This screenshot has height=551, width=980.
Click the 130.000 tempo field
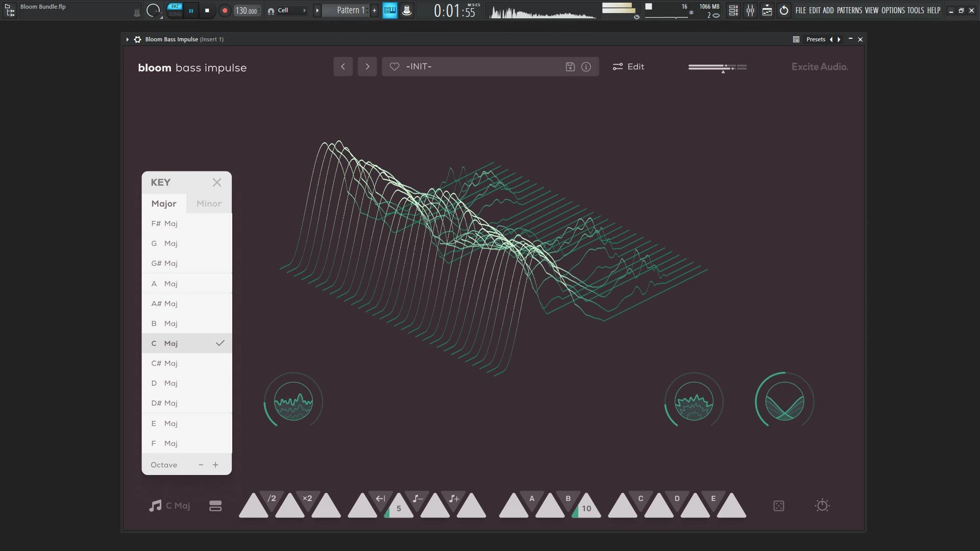(x=247, y=10)
